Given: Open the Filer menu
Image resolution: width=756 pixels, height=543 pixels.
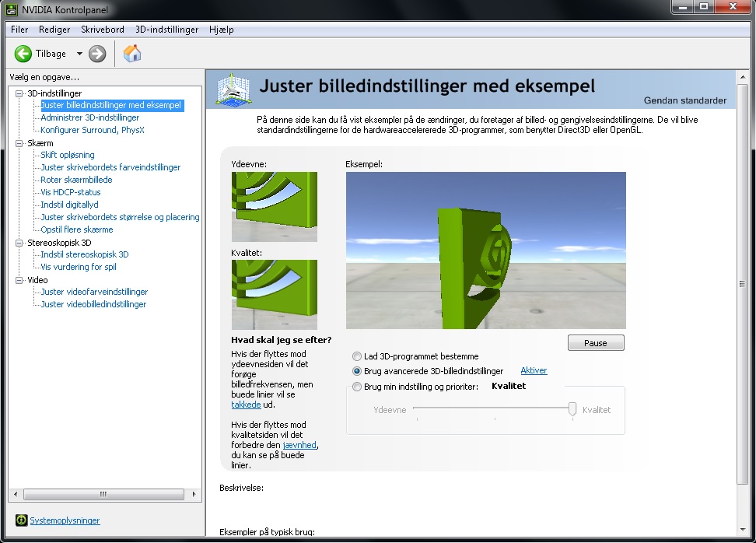Looking at the screenshot, I should [19, 30].
